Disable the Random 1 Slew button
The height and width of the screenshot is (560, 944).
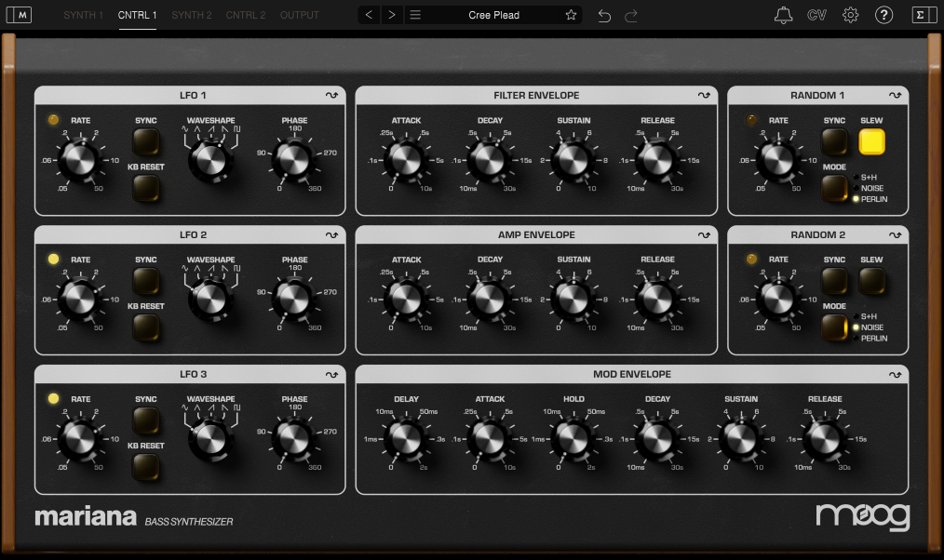coord(871,141)
